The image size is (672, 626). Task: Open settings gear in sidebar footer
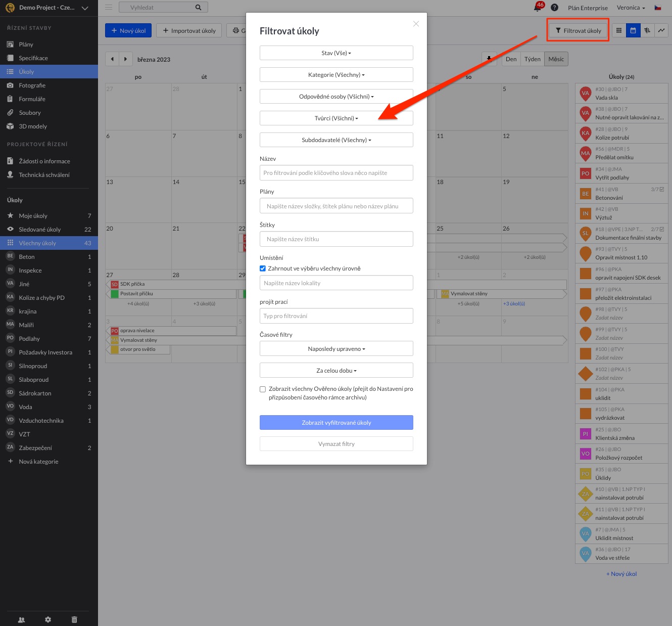pos(48,619)
